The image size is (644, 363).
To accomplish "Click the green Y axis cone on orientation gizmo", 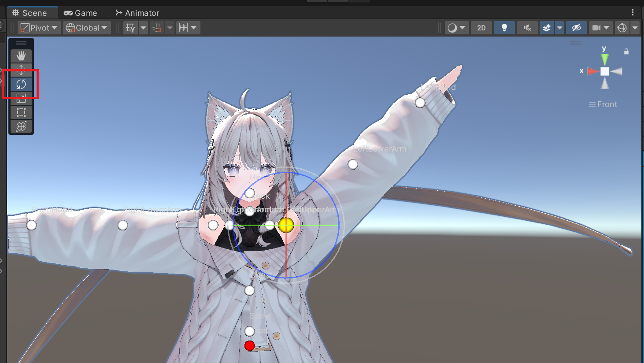I will point(605,59).
